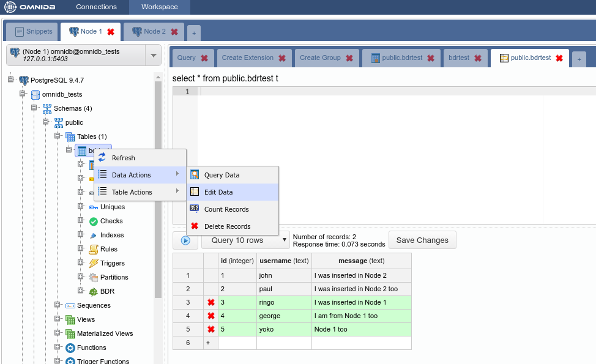Expand the Sequences tree node
The image size is (596, 364).
pyautogui.click(x=58, y=305)
